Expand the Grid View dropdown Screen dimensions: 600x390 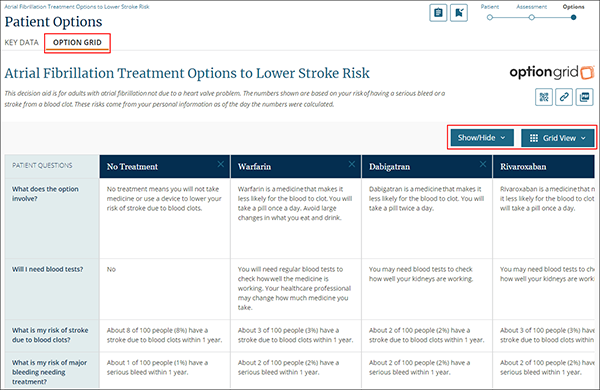[x=558, y=138]
